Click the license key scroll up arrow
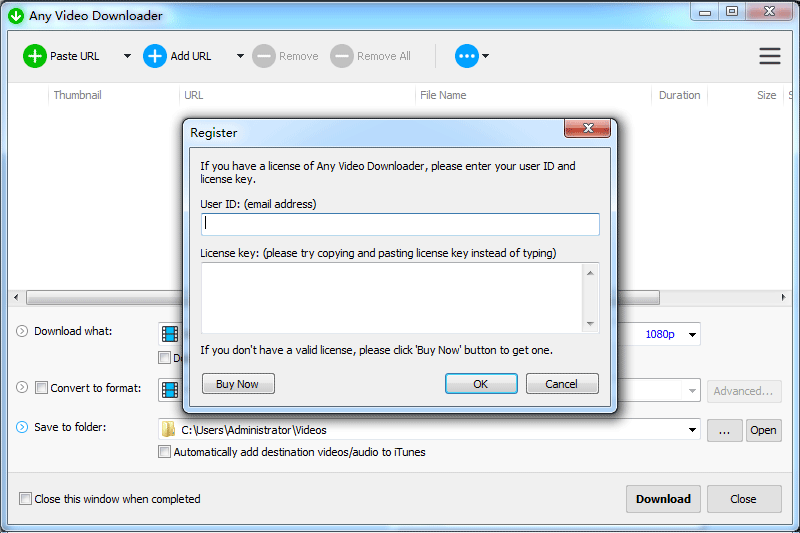 [590, 273]
